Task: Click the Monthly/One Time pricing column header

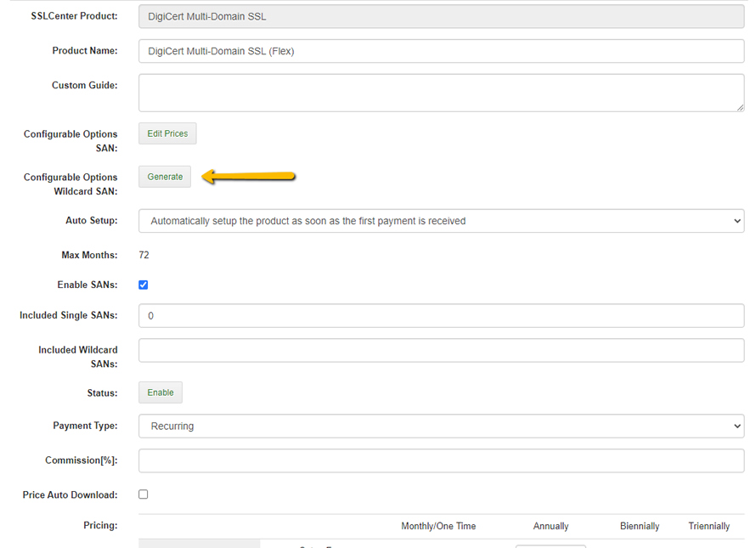Action: (x=438, y=526)
